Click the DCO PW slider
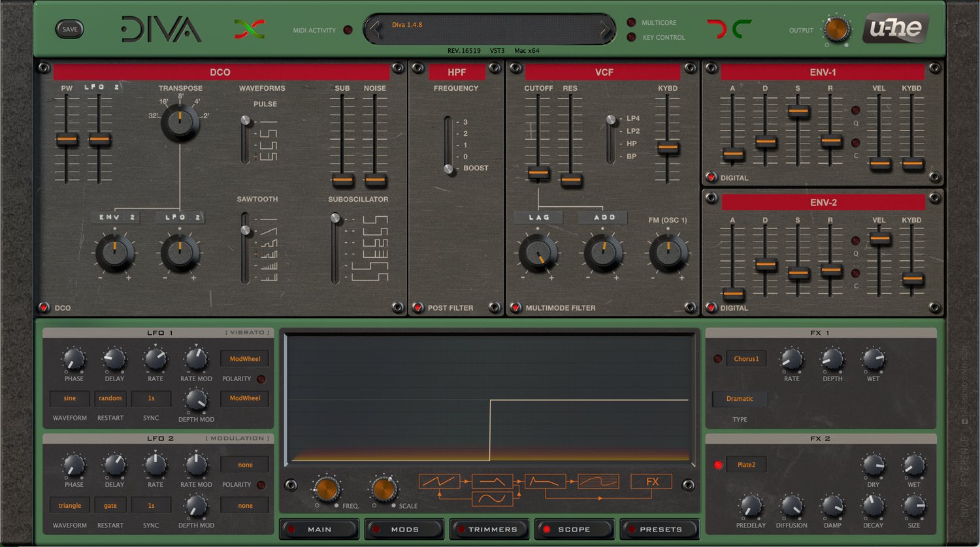Image resolution: width=980 pixels, height=547 pixels. (67, 139)
